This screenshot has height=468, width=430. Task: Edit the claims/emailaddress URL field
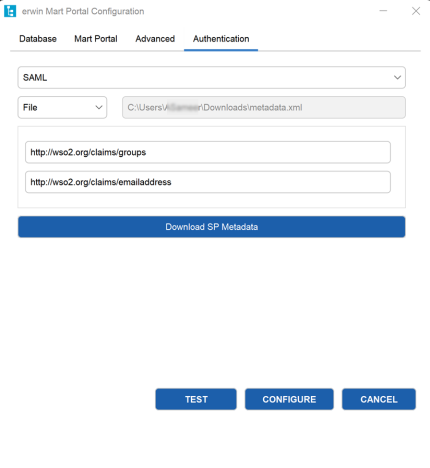[x=208, y=182]
